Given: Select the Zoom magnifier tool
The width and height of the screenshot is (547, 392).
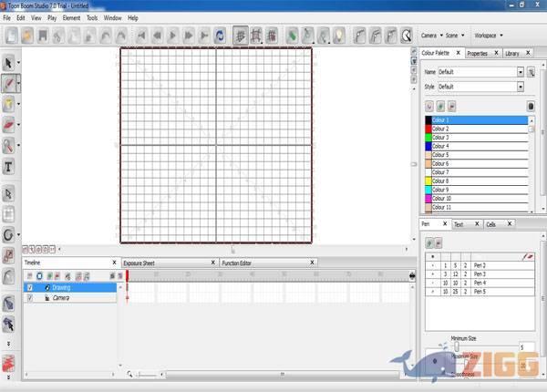Looking at the screenshot, I should click(8, 145).
